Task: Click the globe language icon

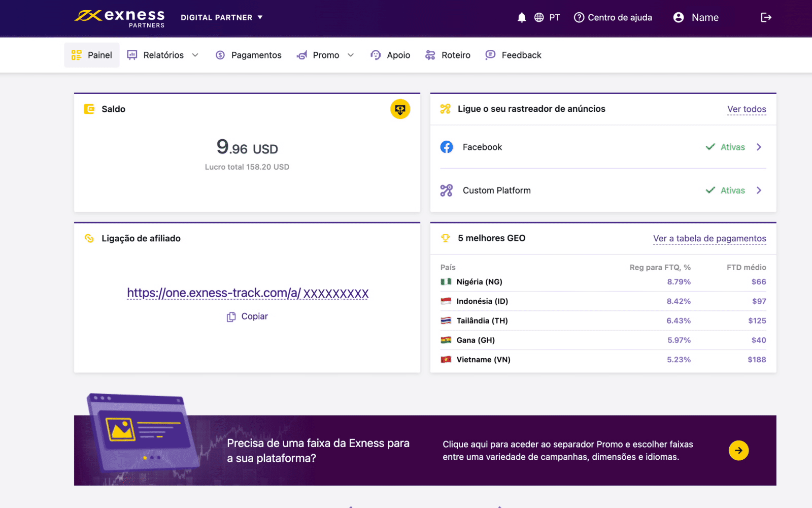Action: 539,18
